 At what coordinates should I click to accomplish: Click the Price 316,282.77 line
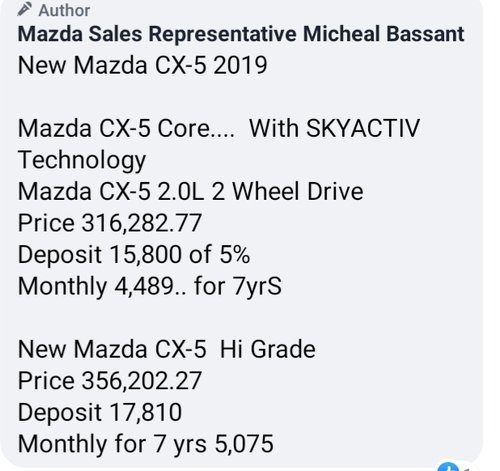coord(110,223)
